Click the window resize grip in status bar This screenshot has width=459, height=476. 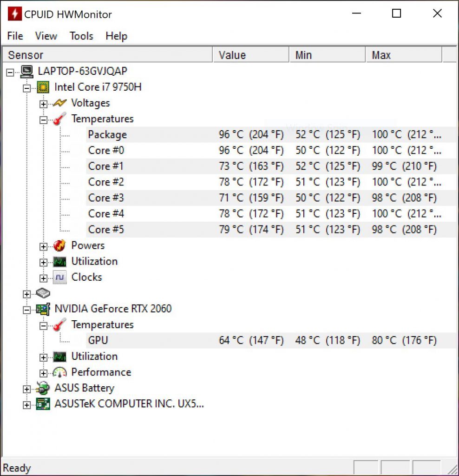point(452,469)
